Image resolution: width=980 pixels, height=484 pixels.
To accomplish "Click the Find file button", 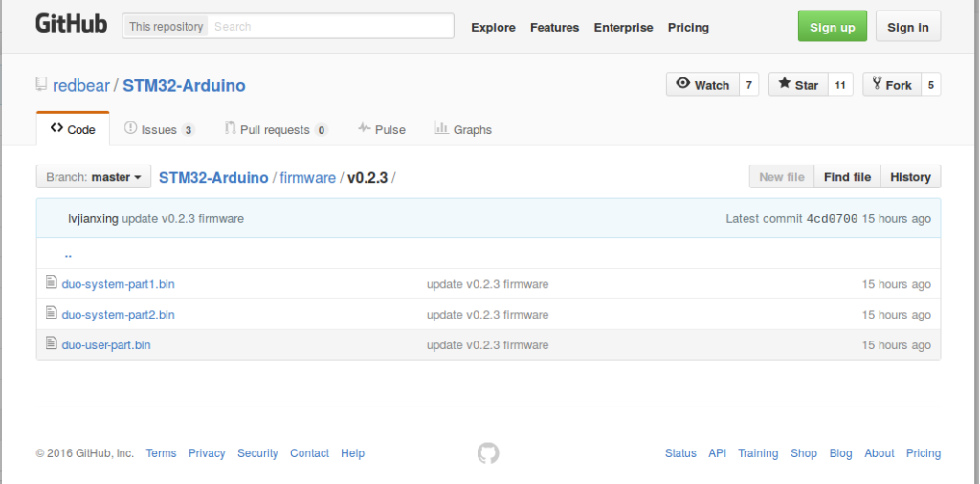I will tap(847, 177).
